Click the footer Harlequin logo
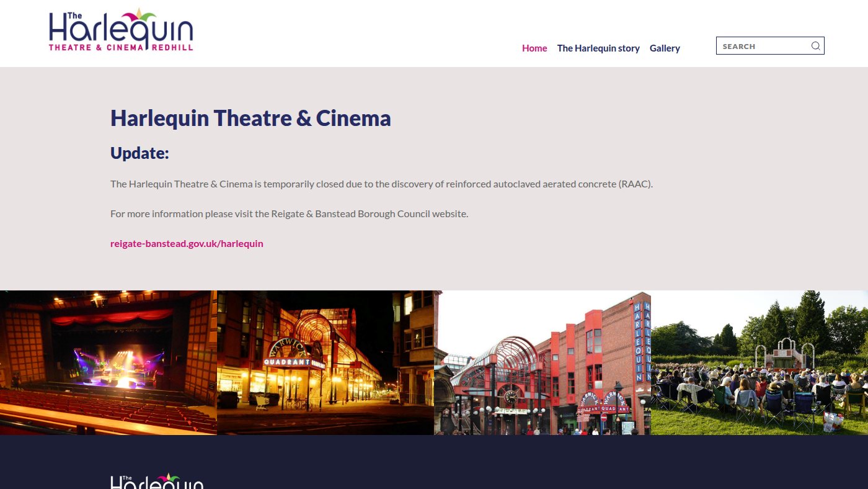The height and width of the screenshot is (489, 868). coord(157,482)
